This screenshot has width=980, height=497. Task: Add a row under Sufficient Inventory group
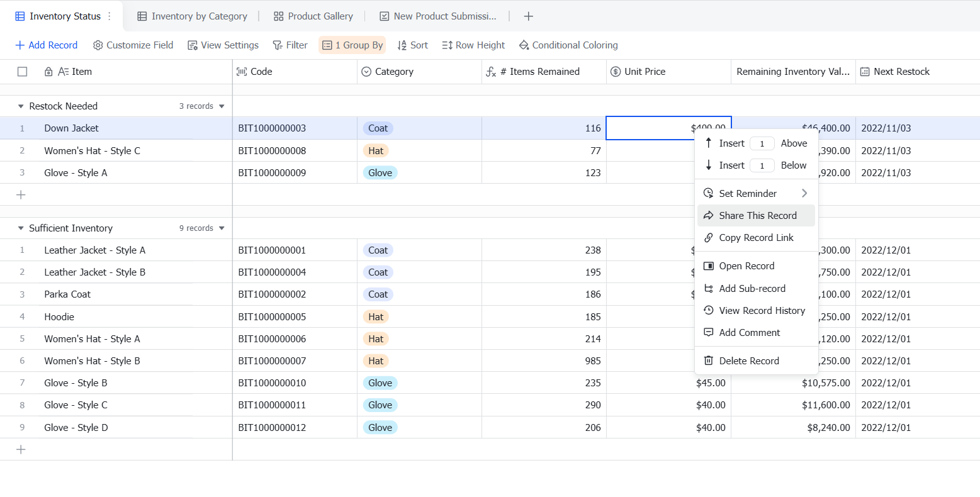[21, 449]
